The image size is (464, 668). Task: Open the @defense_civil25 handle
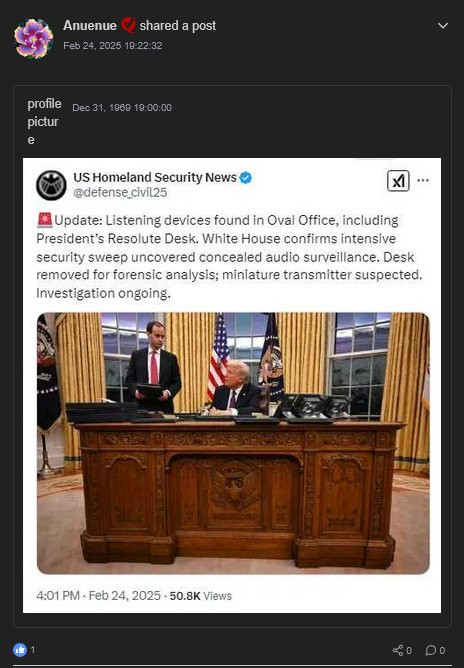click(120, 193)
